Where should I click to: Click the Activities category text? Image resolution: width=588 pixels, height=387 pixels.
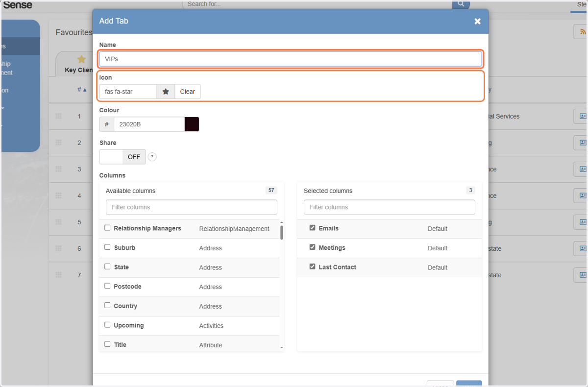click(211, 326)
